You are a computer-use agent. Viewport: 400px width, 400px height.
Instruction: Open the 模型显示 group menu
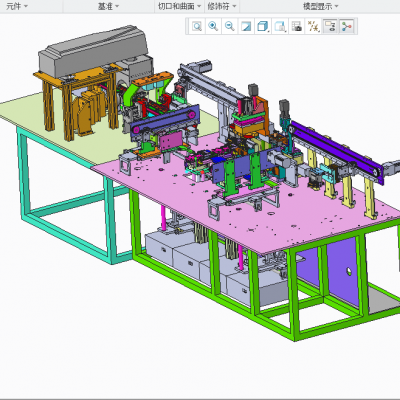pos(321,6)
